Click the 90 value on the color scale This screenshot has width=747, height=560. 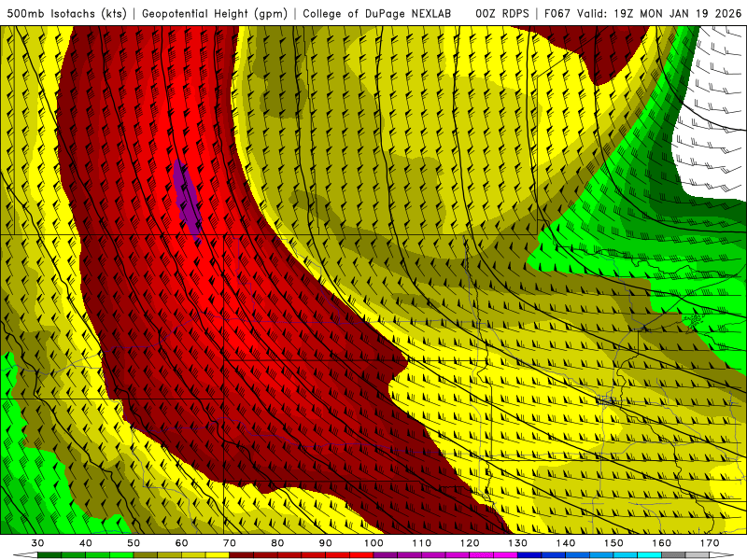325,543
